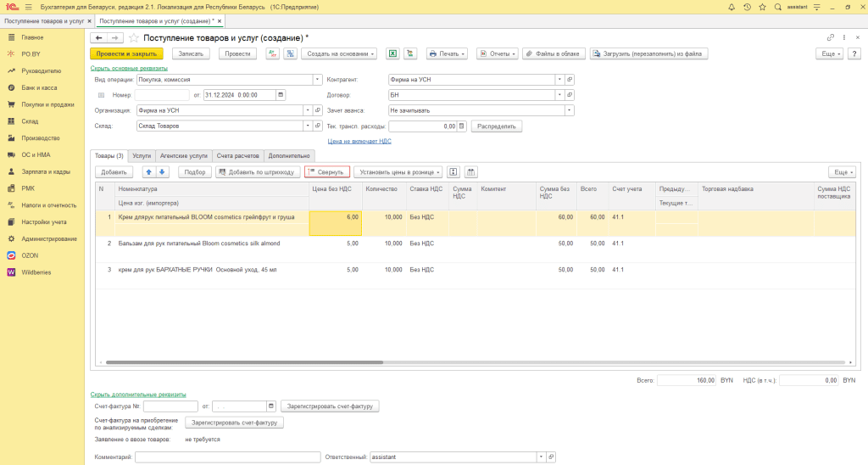Image resolution: width=868 pixels, height=465 pixels.
Task: Click Загрузить (перезаполнить) из файла button
Action: [x=648, y=53]
